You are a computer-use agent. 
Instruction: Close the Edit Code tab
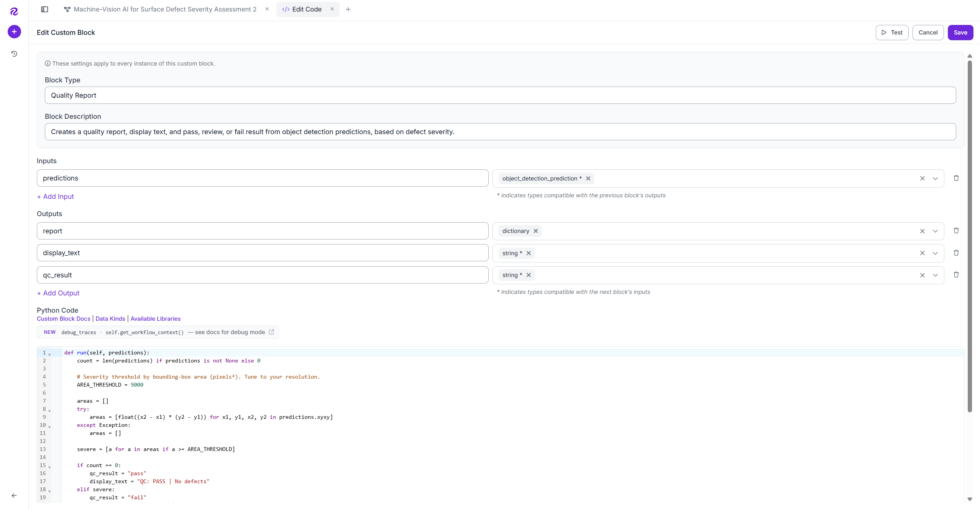pos(332,9)
